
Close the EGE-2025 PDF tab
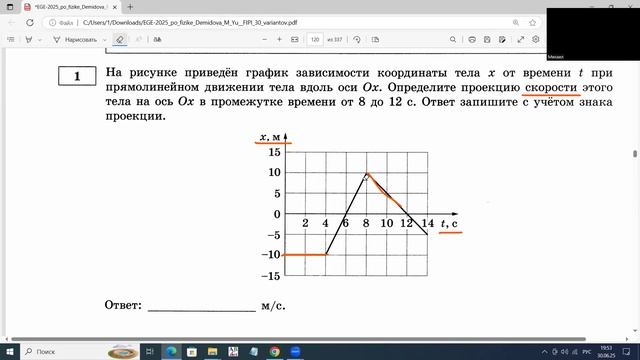(x=115, y=7)
